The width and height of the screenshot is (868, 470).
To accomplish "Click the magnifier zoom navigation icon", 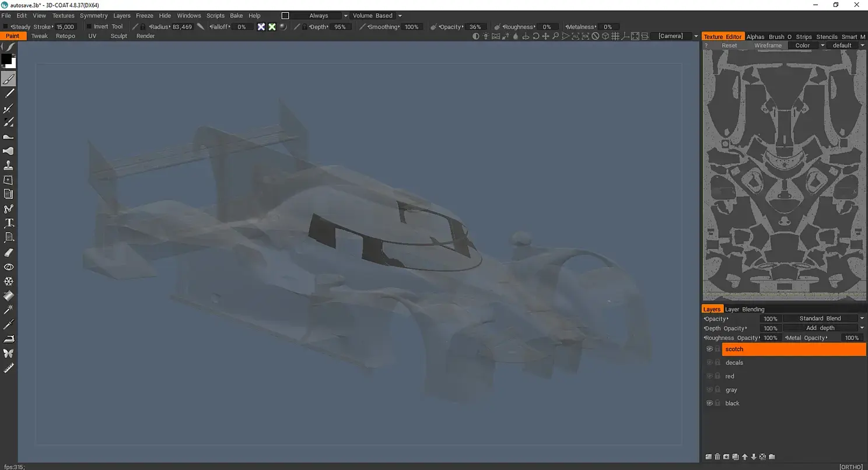I will point(555,36).
